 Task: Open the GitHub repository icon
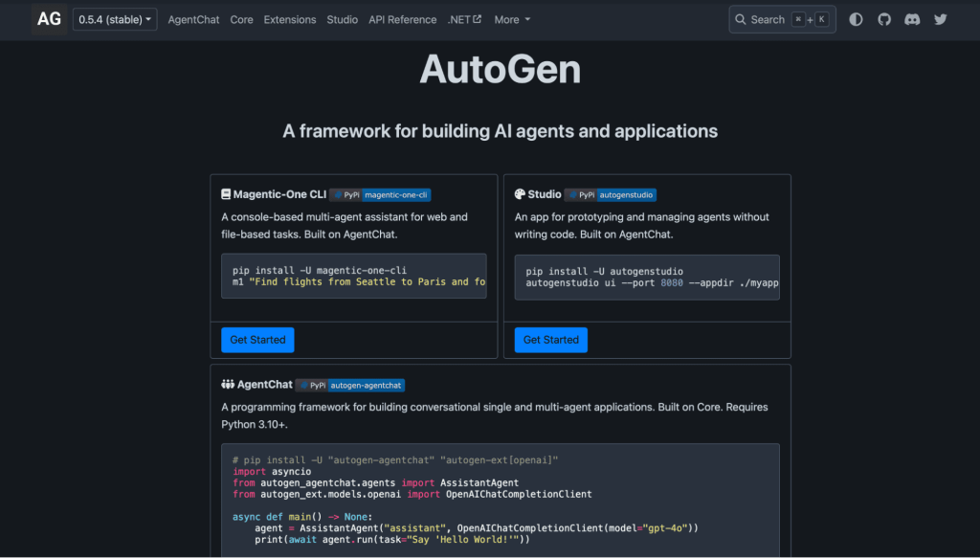pos(883,19)
